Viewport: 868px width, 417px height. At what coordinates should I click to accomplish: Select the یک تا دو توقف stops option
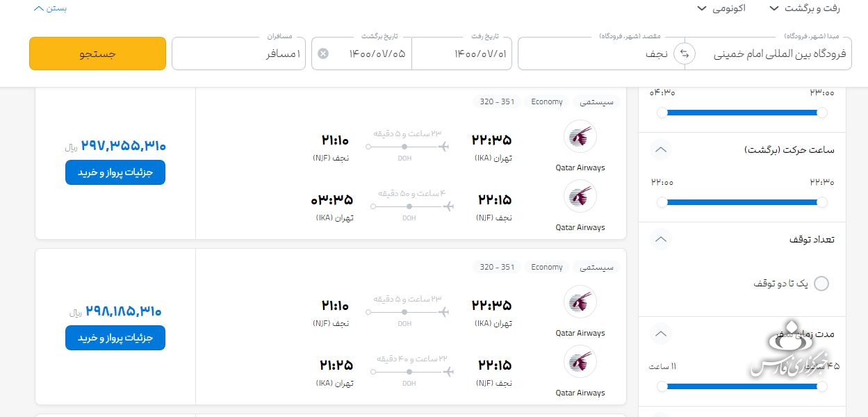click(821, 284)
